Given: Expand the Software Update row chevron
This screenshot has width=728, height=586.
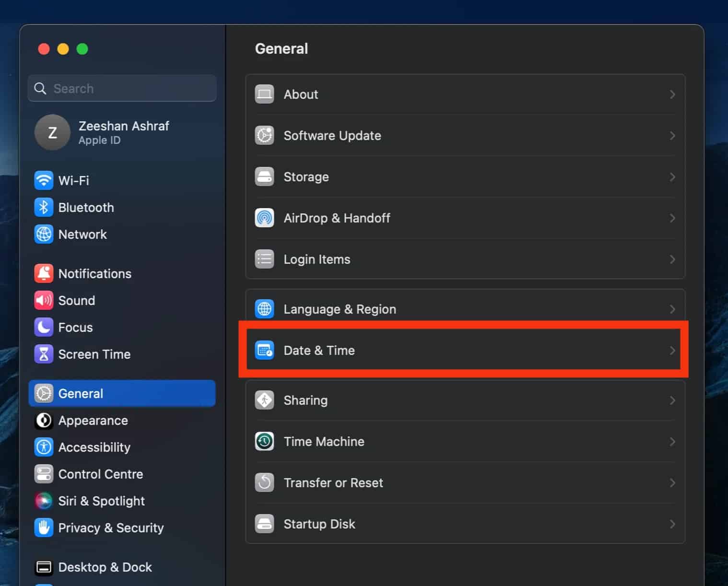Looking at the screenshot, I should (672, 136).
